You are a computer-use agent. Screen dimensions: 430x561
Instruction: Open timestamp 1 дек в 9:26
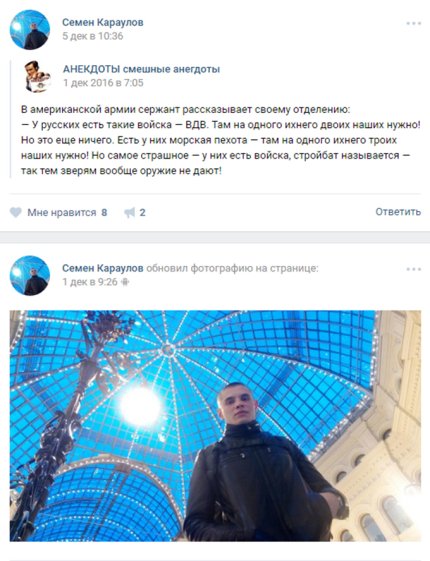click(90, 282)
